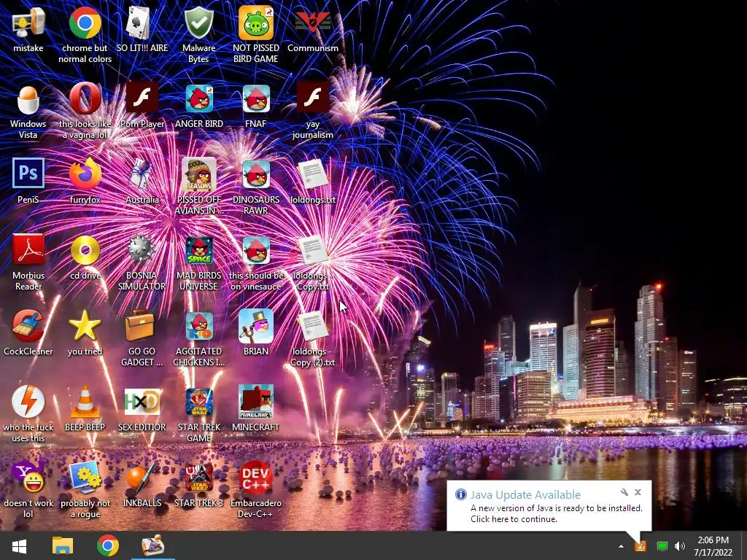Select the loldongs.txt file
The height and width of the screenshot is (560, 747).
point(313,174)
